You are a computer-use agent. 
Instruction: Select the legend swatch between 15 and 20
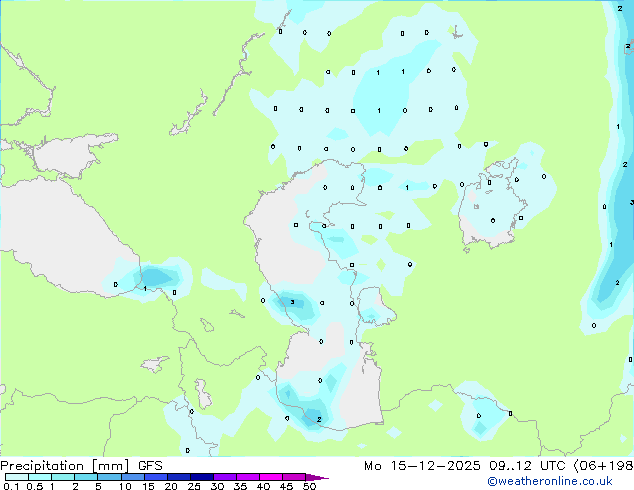(156, 477)
